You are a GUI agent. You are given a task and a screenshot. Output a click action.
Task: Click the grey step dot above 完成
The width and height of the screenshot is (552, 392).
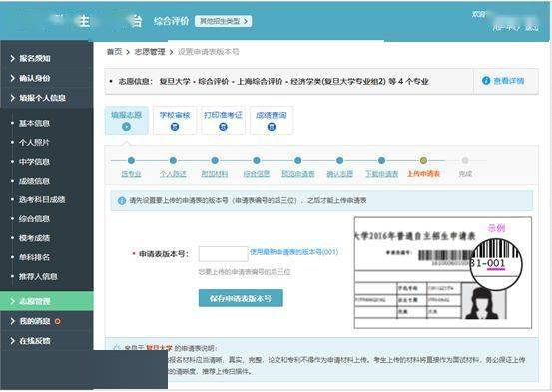[x=465, y=161]
